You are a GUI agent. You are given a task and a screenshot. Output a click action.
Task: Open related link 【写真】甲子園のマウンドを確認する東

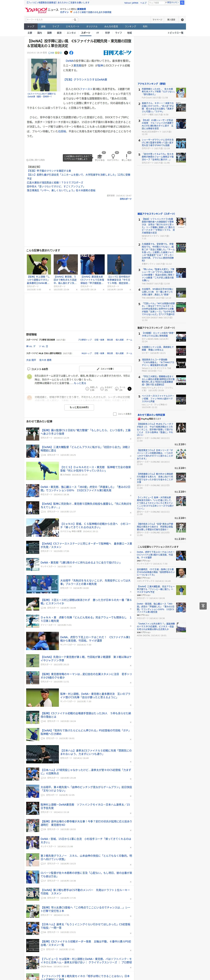(x=49, y=171)
